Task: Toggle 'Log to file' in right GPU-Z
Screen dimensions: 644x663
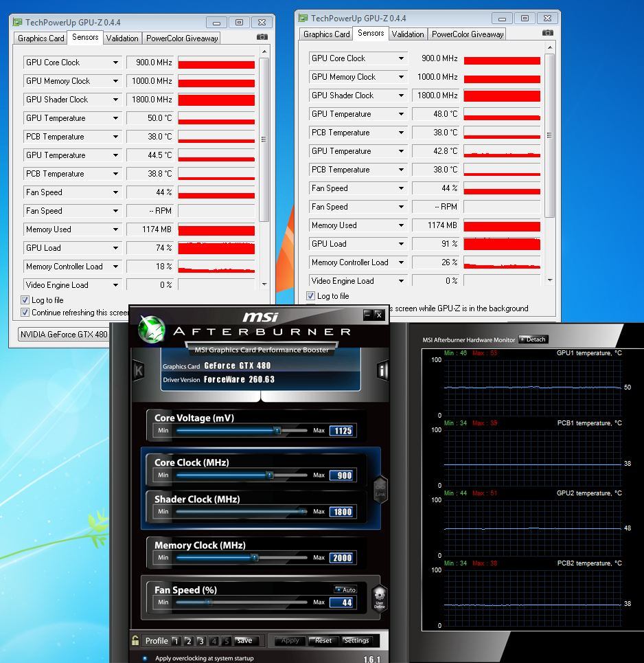Action: [x=310, y=295]
